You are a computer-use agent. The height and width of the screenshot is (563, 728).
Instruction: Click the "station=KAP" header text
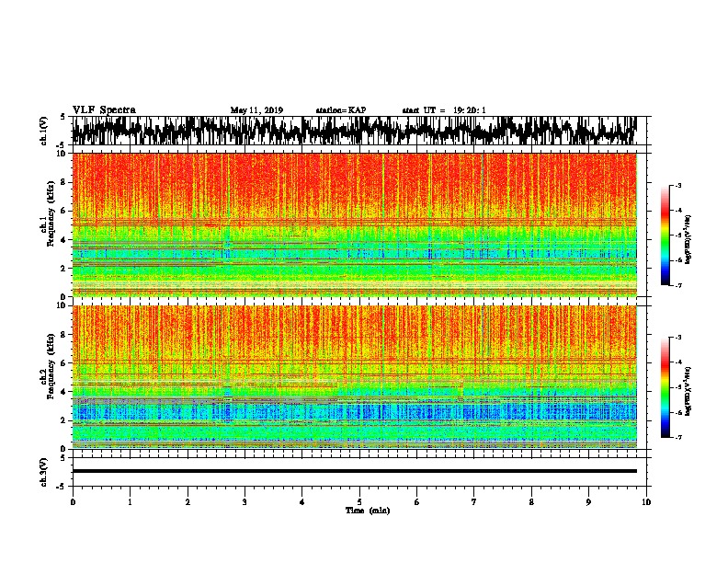click(x=341, y=110)
